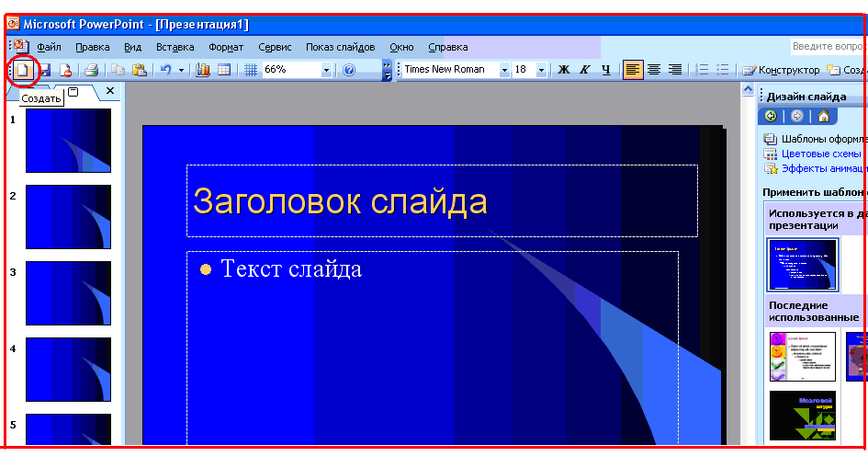This screenshot has width=868, height=468.
Task: Click the document control icon in menu bar
Action: 20,46
